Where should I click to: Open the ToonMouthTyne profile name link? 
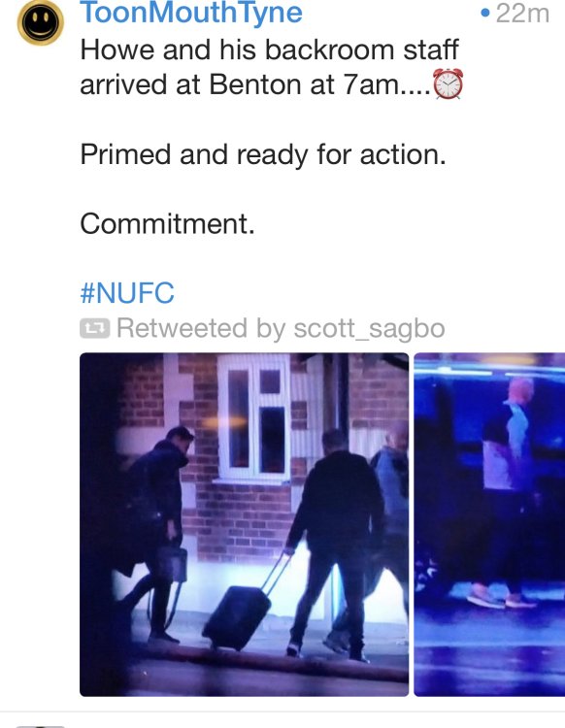pyautogui.click(x=191, y=12)
